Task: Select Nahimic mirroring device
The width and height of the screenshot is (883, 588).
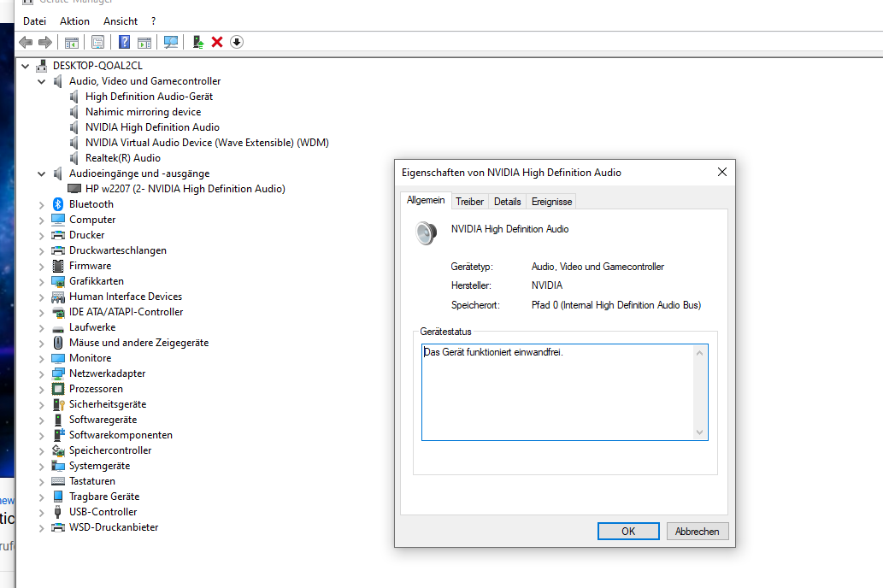Action: [143, 112]
